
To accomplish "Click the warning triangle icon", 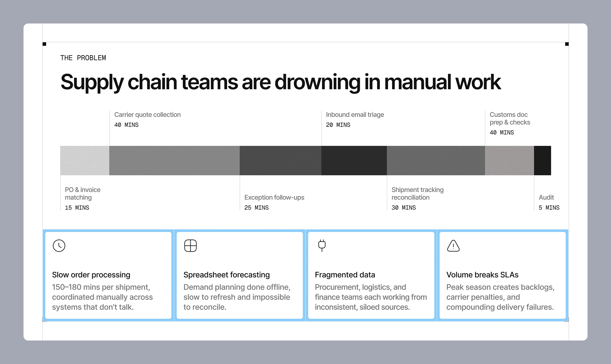I will [453, 246].
